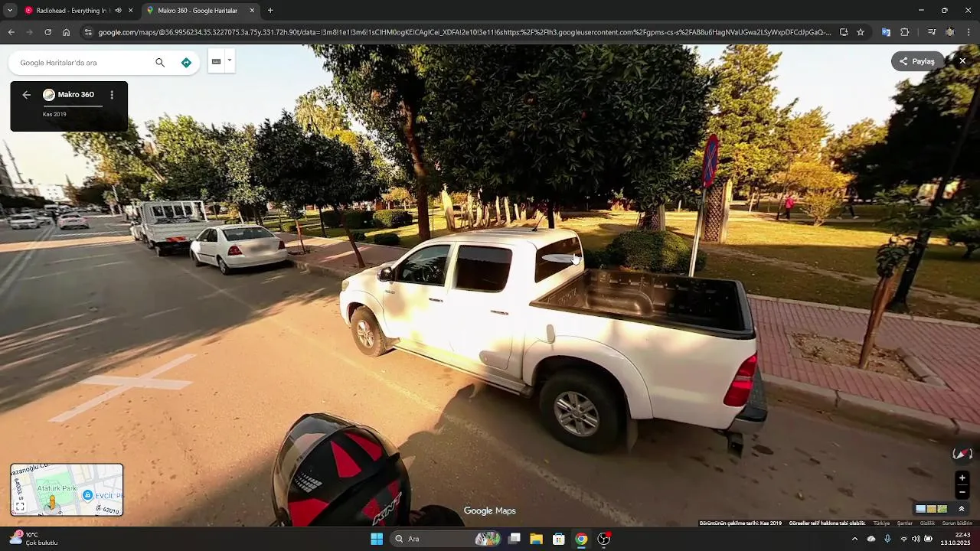Open the Wi-Fi network tray icon
Viewport: 980px width, 551px height.
[x=903, y=539]
